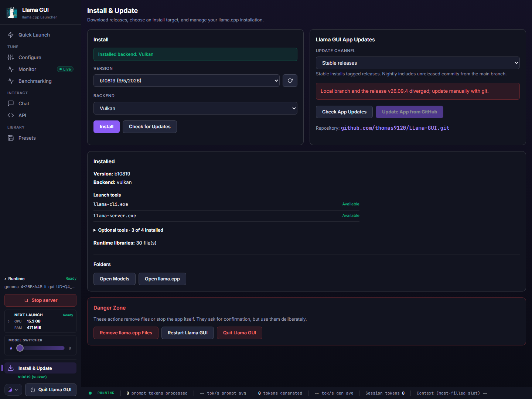Click the Open llama.cpp folder button
532x399 pixels.
pyautogui.click(x=162, y=279)
